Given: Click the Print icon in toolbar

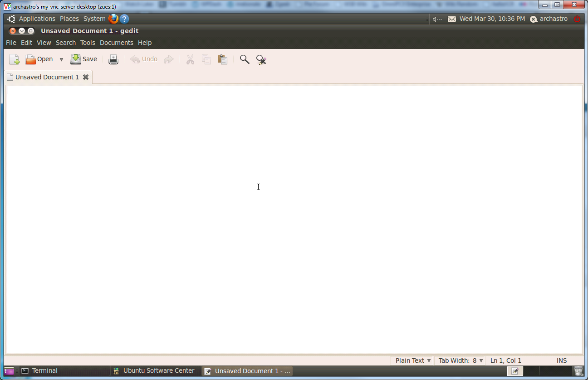Looking at the screenshot, I should click(113, 59).
